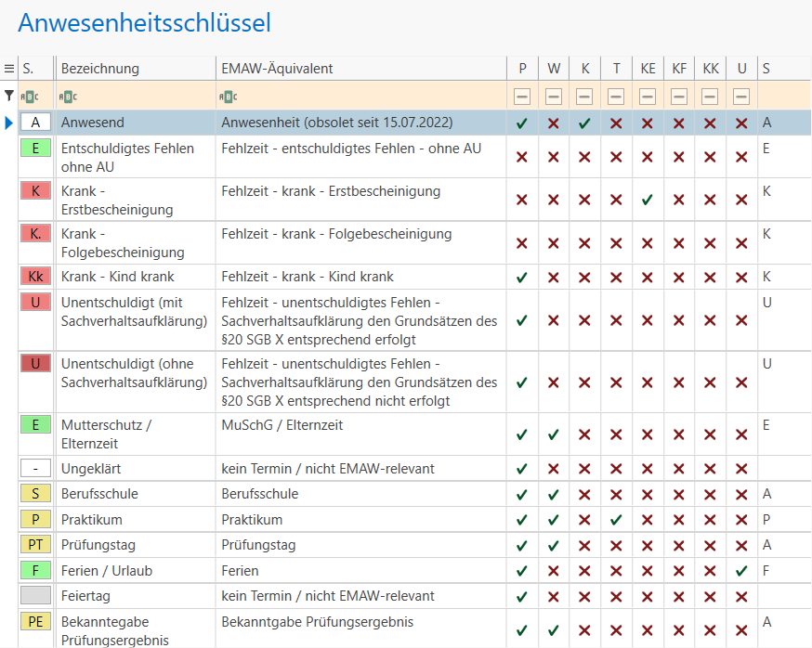
Task: Click the row indicator arrow beside Anwesend
Action: pyautogui.click(x=9, y=123)
